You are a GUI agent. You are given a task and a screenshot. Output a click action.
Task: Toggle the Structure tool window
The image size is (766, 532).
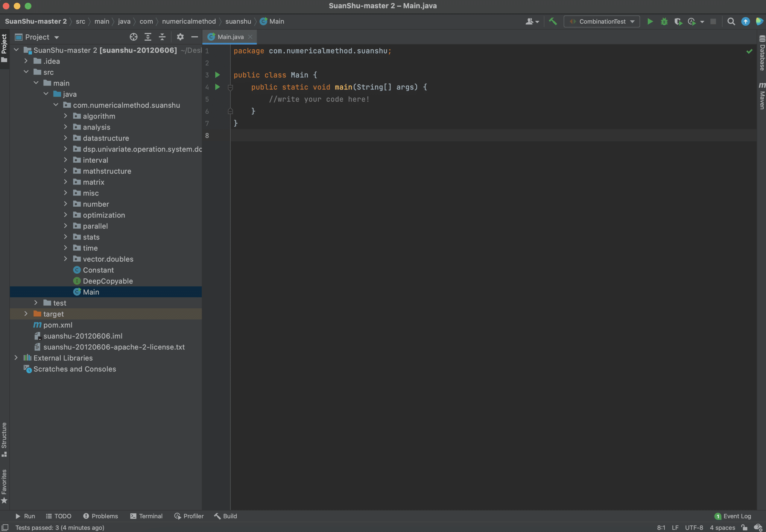coord(4,439)
